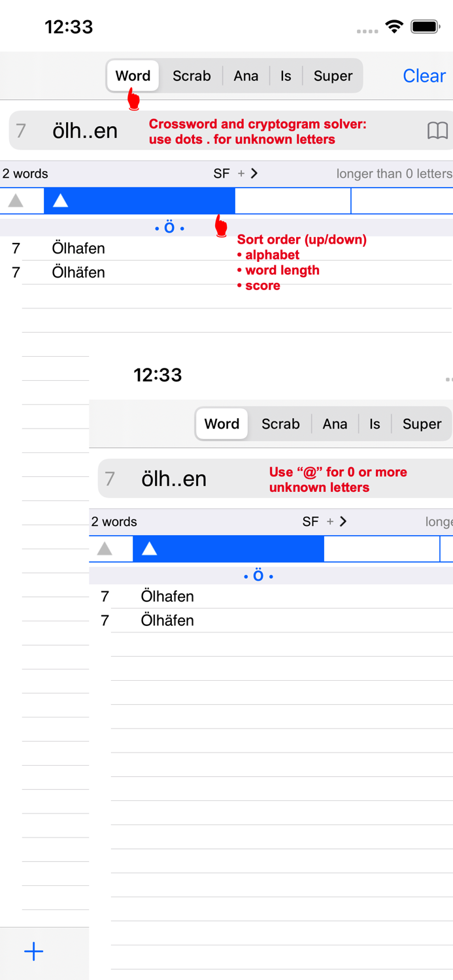Expand the SF chevron in the lower panel
Screen dimensions: 453x980
click(x=343, y=521)
